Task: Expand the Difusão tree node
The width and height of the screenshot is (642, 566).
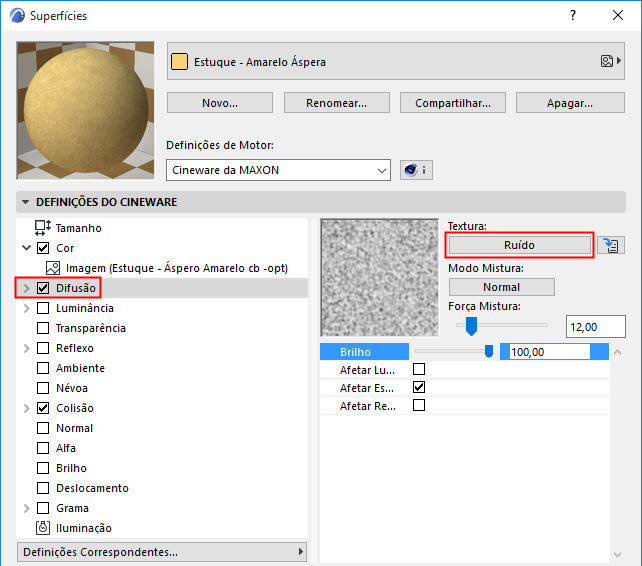Action: 27,288
